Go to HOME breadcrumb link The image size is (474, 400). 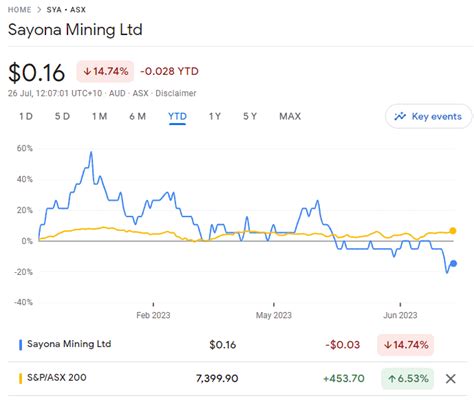[x=19, y=10]
